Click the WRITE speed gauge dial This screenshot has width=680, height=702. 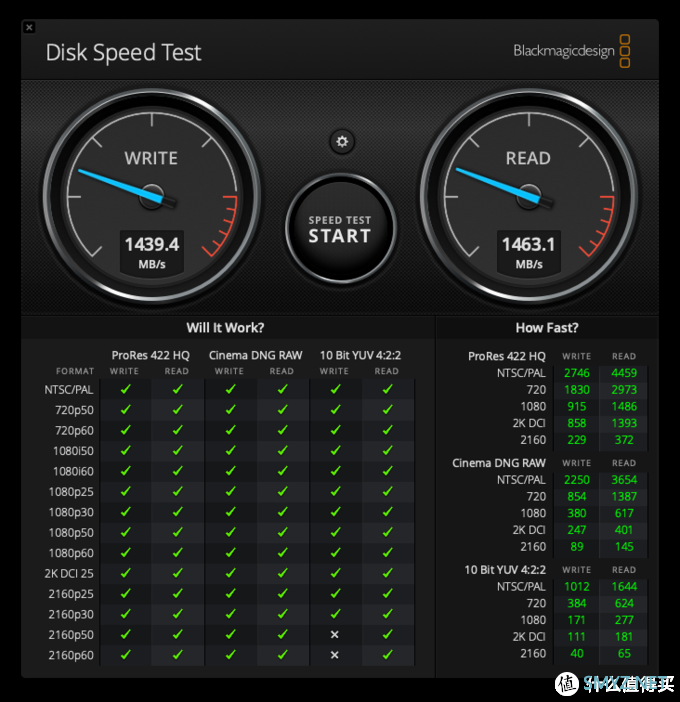coord(152,197)
